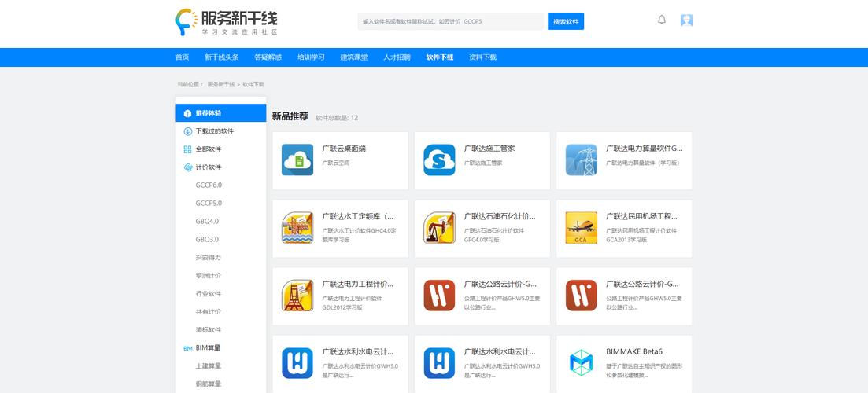This screenshot has width=868, height=393.
Task: Click the BIMMAKE Beta6 hexagon M icon
Action: tap(582, 363)
